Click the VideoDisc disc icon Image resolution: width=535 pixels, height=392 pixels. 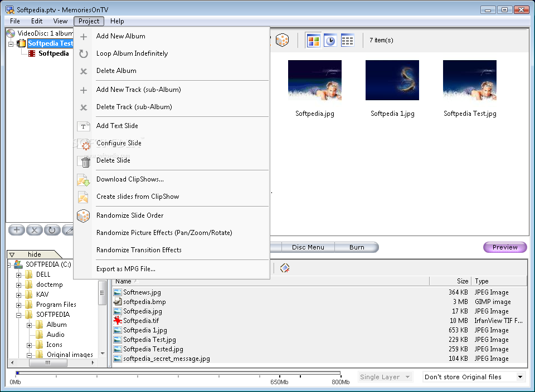11,33
